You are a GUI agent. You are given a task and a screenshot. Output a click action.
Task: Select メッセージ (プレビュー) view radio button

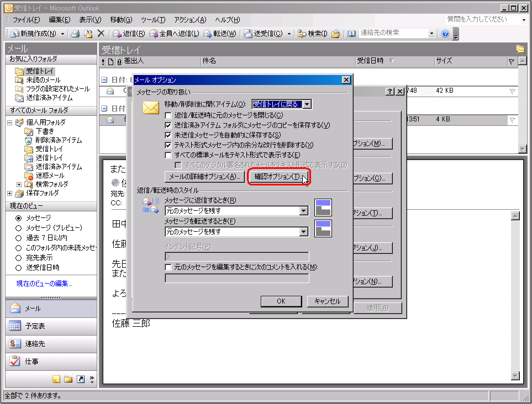click(19, 228)
